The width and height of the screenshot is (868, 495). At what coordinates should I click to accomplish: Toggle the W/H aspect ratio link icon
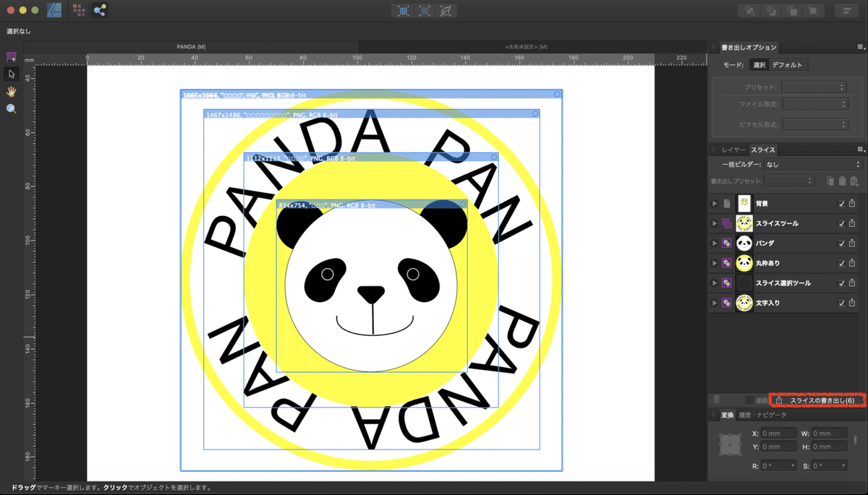(855, 439)
